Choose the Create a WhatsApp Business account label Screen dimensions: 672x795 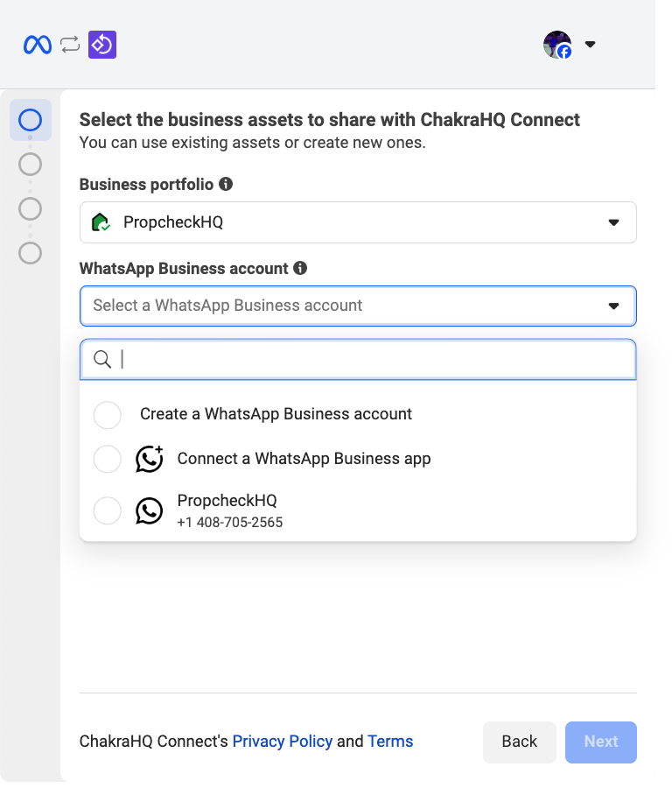pyautogui.click(x=276, y=414)
